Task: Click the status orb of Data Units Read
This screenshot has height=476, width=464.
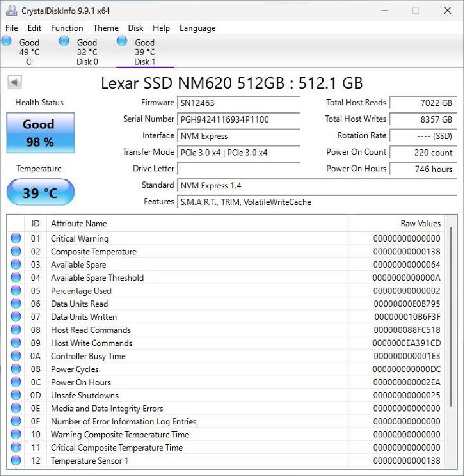Action: pyautogui.click(x=16, y=303)
